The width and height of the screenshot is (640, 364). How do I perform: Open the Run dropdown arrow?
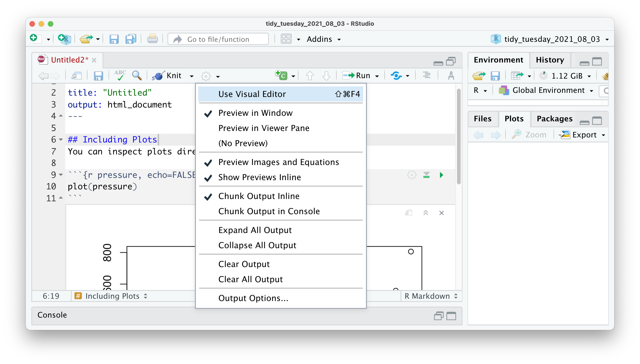click(x=377, y=76)
